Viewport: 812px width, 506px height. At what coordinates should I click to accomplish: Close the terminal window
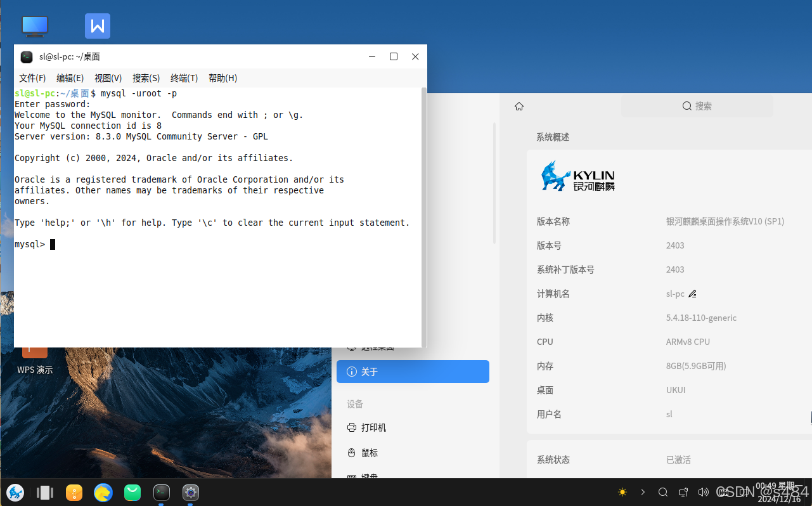(415, 56)
